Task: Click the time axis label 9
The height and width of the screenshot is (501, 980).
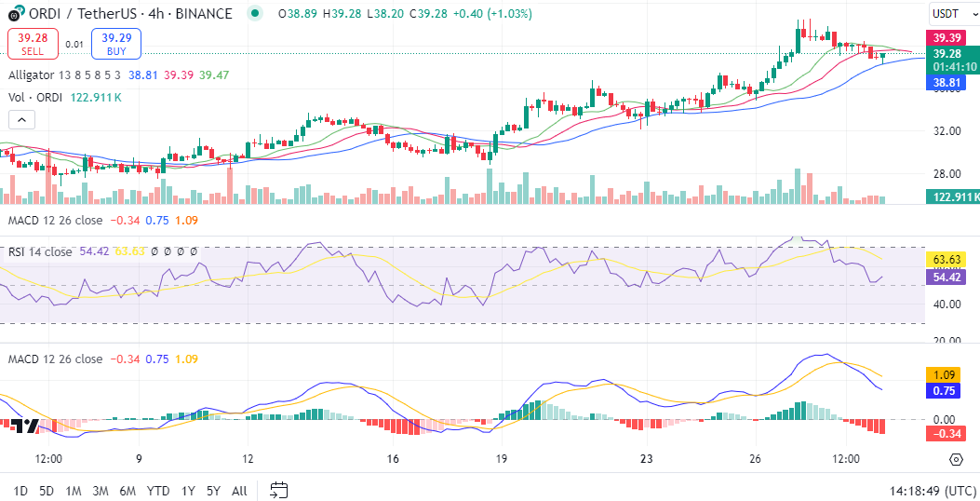Action: tap(139, 458)
